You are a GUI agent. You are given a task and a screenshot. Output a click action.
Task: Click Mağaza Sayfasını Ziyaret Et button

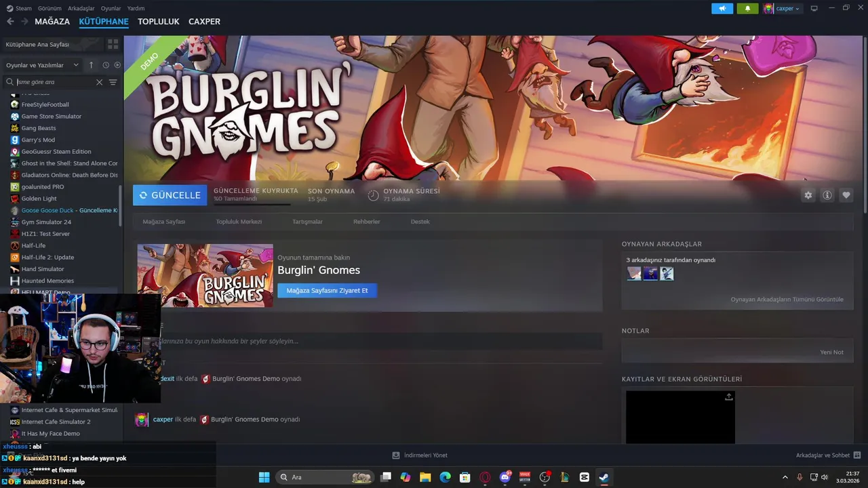pyautogui.click(x=327, y=290)
